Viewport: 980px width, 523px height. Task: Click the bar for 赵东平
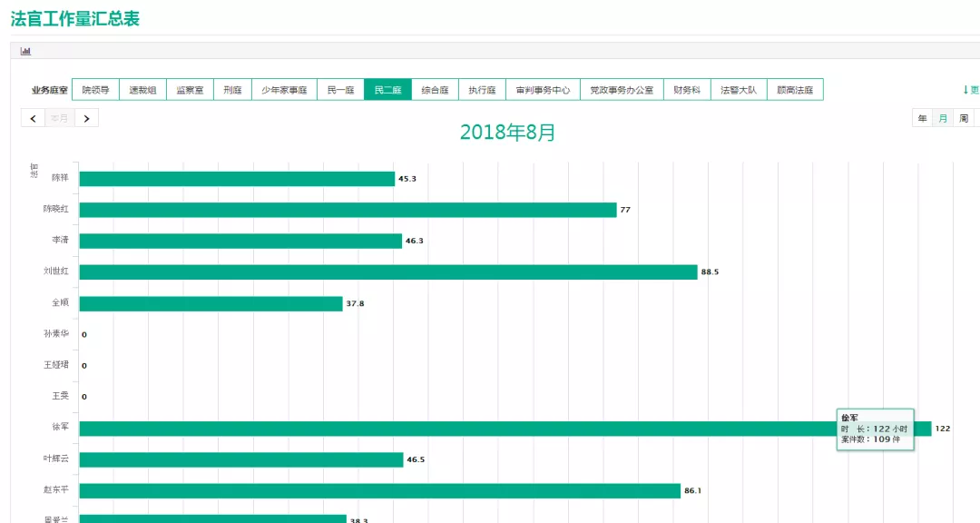[x=380, y=491]
